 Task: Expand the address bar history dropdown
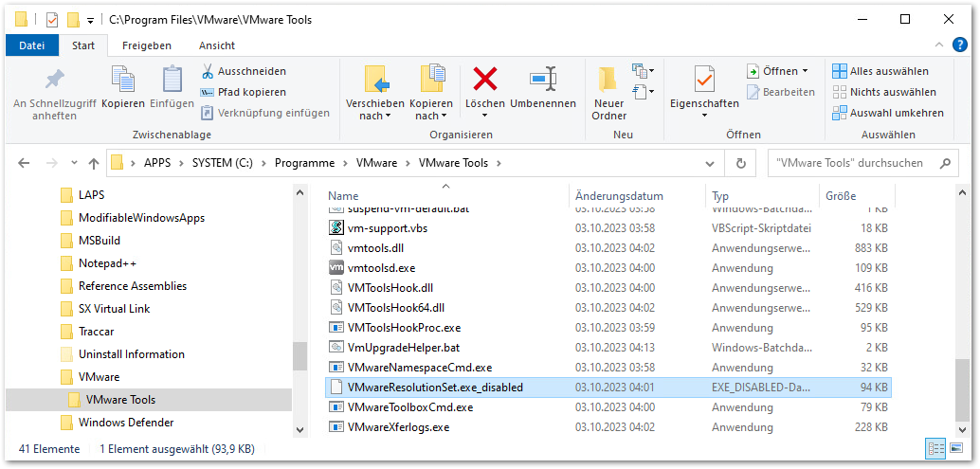(x=710, y=164)
